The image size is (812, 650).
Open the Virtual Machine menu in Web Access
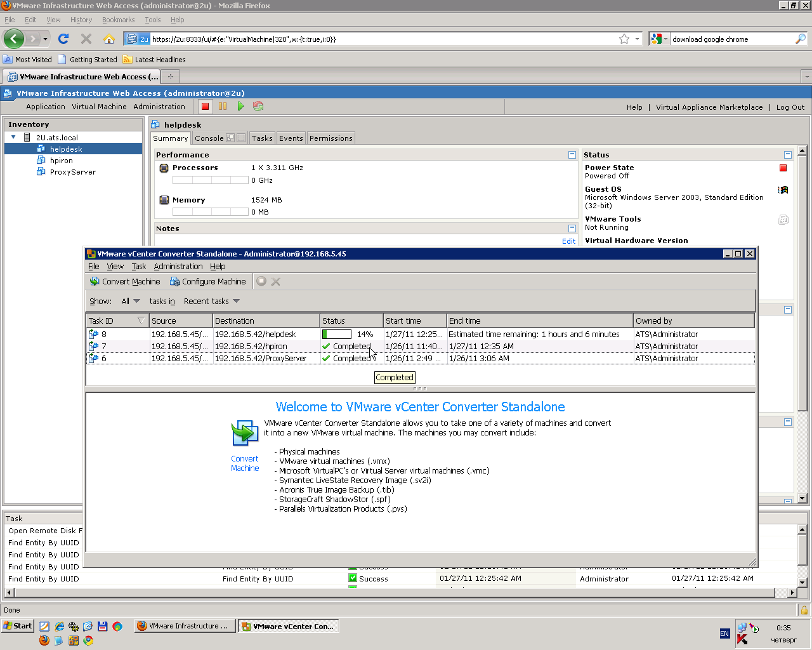pyautogui.click(x=99, y=107)
